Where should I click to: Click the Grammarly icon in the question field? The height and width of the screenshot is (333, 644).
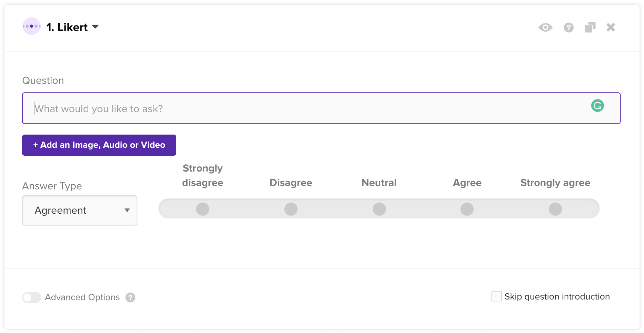click(597, 106)
